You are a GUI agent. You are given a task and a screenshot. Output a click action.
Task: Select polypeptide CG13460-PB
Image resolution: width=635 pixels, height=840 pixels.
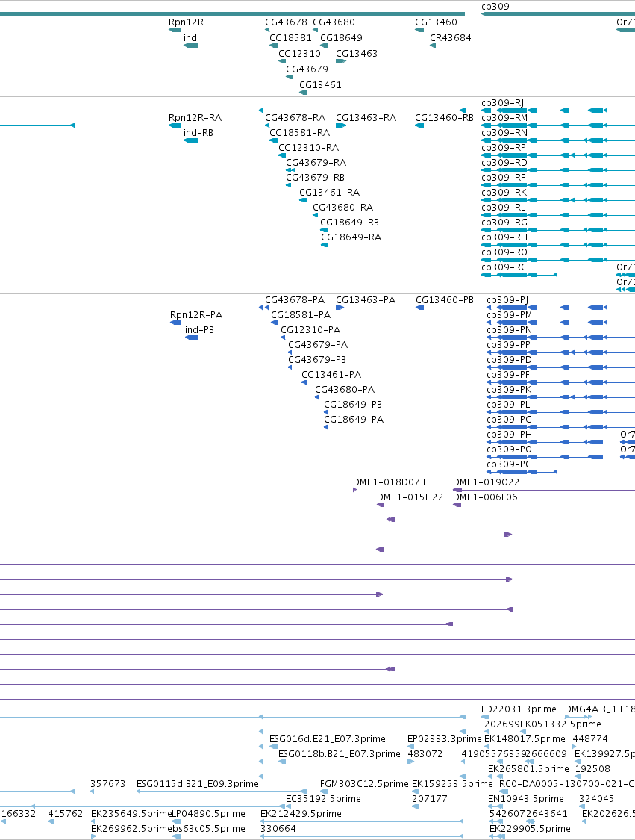[x=445, y=299]
